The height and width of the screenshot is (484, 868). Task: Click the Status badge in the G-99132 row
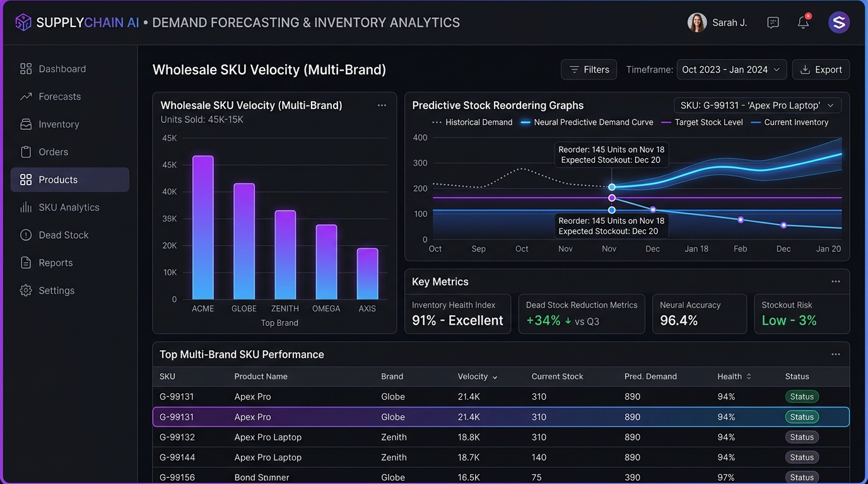tap(802, 437)
